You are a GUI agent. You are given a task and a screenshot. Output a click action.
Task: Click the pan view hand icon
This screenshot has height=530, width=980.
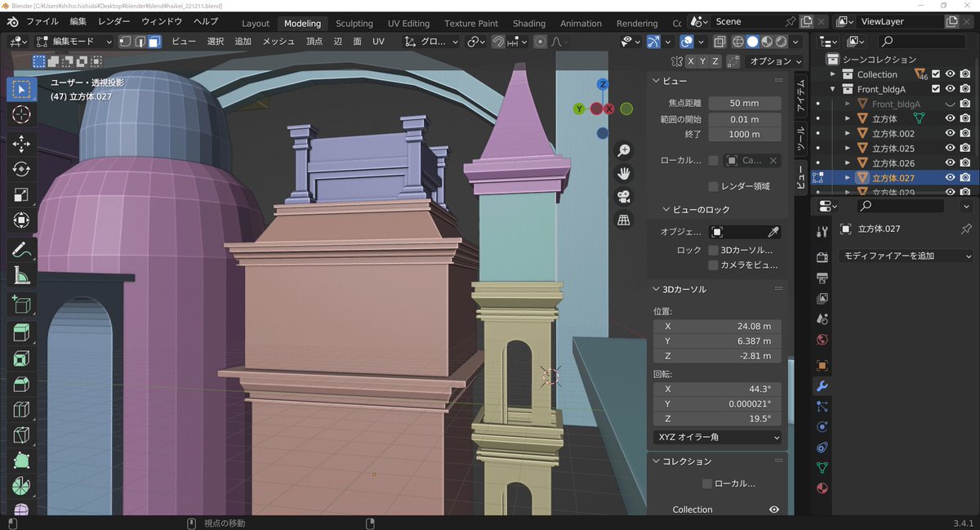pyautogui.click(x=624, y=174)
